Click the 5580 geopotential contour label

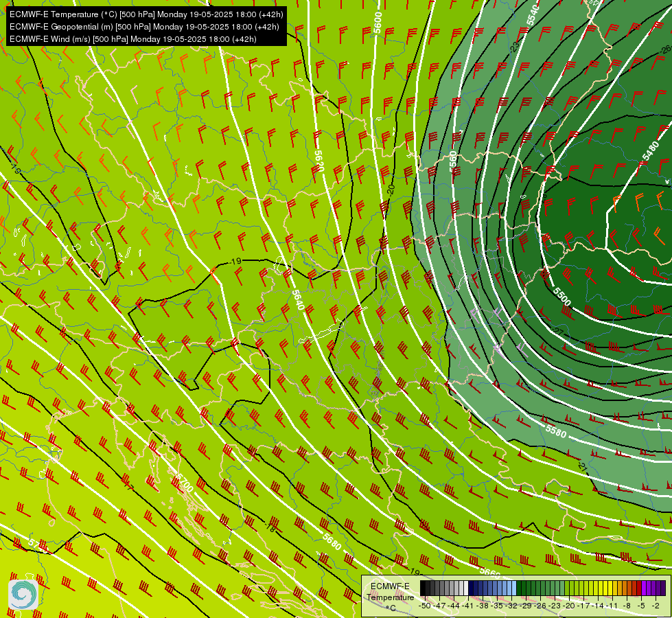click(x=556, y=431)
